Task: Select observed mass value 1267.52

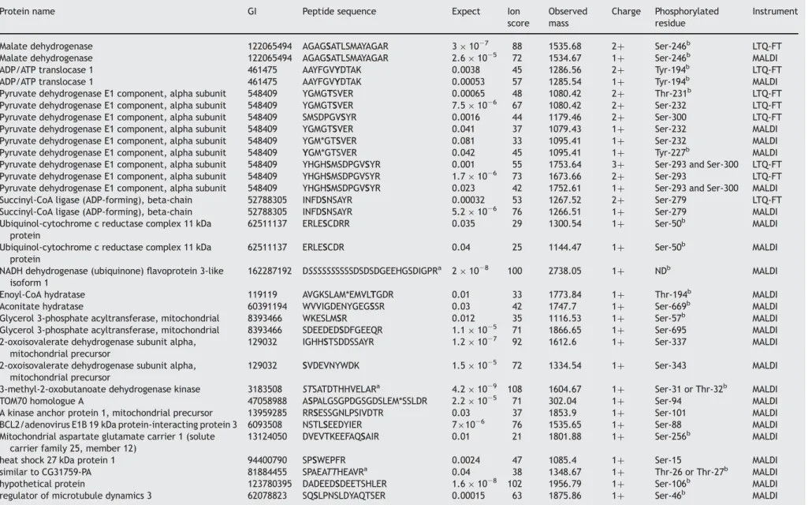Action: 564,200
